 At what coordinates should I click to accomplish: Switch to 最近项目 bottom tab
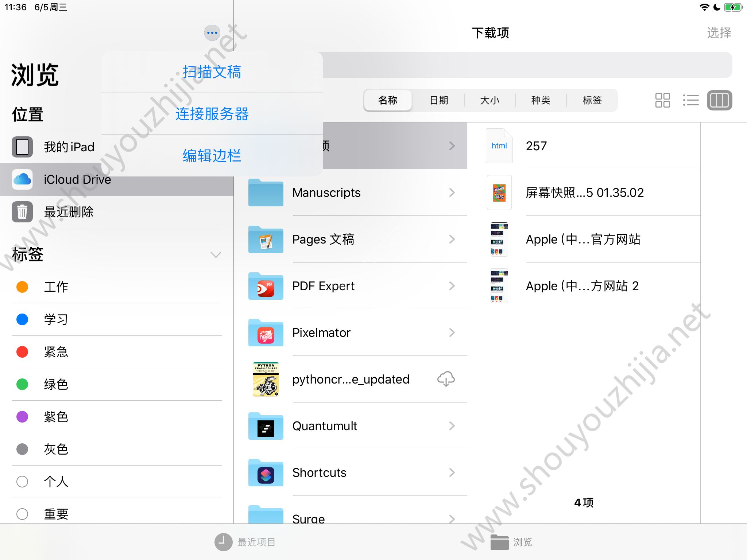point(245,542)
